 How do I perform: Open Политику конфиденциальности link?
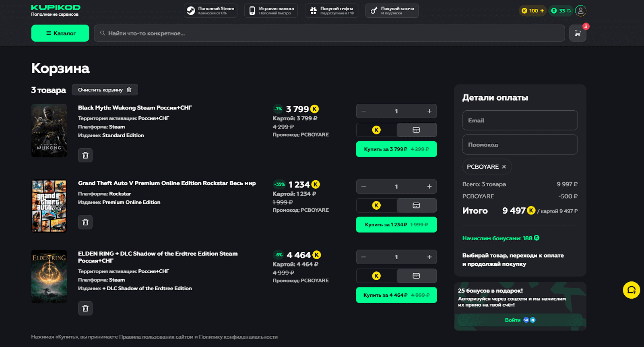coord(238,337)
